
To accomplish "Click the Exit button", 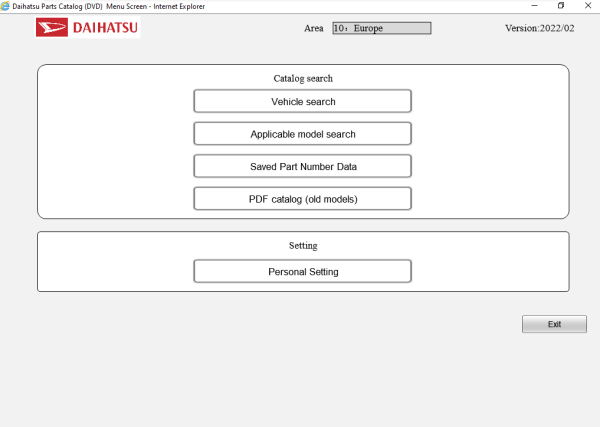I will point(554,324).
